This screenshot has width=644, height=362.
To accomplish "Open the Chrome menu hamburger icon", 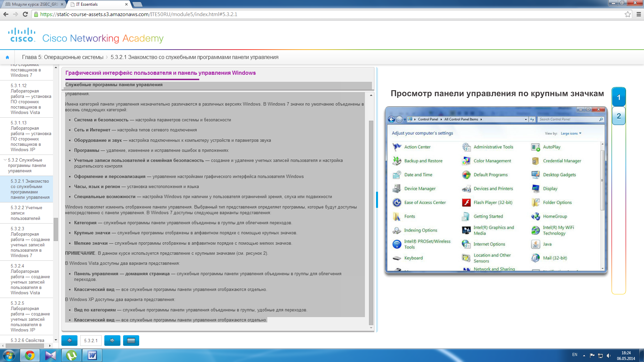I will tap(639, 14).
